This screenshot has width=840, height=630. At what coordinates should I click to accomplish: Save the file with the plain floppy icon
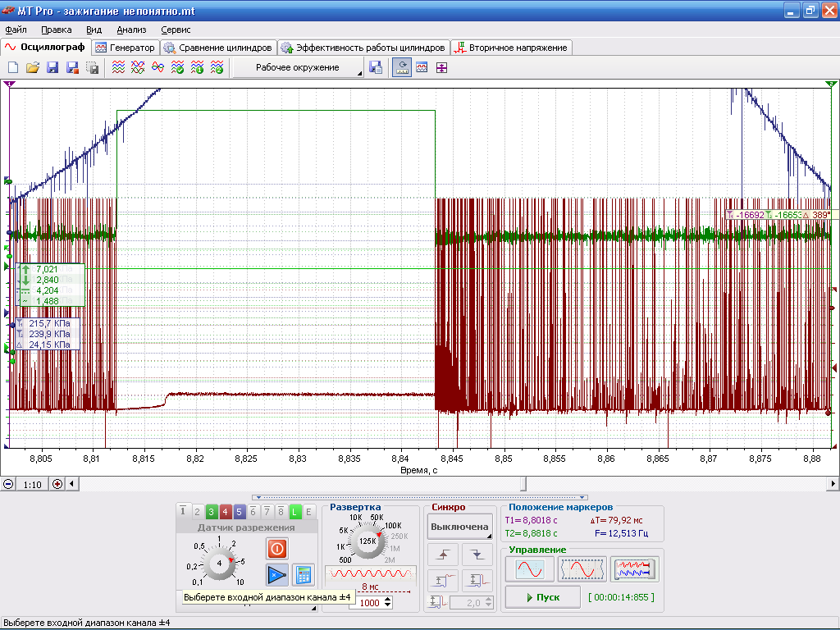click(52, 67)
